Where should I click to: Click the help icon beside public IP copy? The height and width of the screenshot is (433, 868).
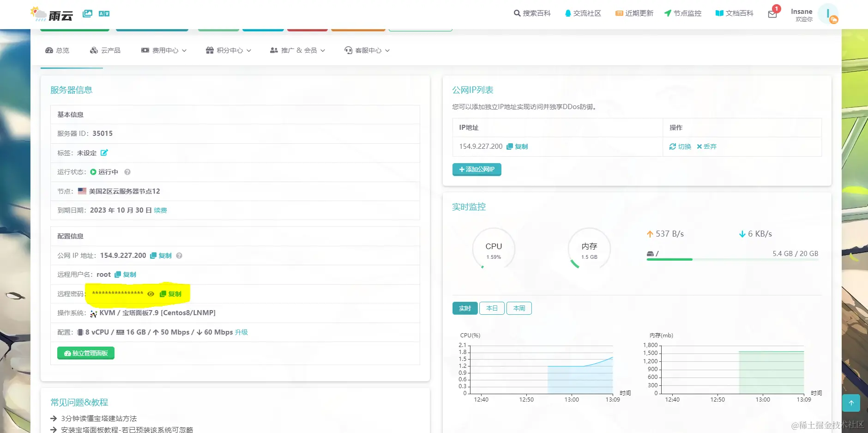pyautogui.click(x=179, y=256)
